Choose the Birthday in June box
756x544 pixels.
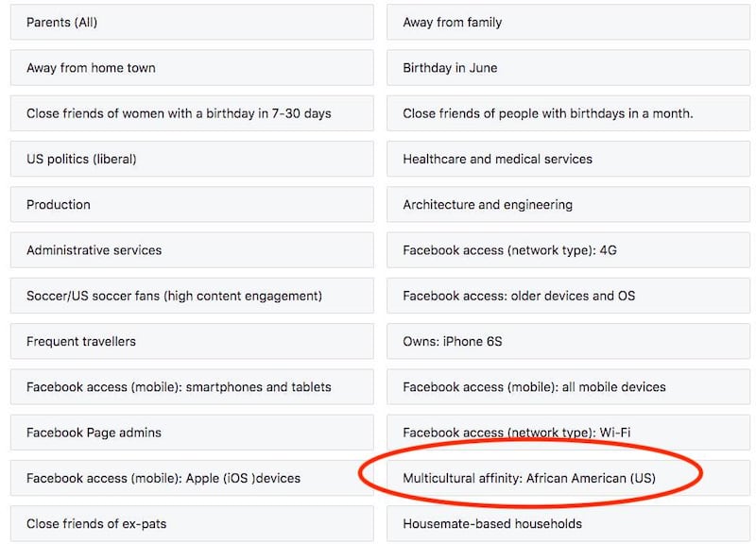click(x=567, y=68)
